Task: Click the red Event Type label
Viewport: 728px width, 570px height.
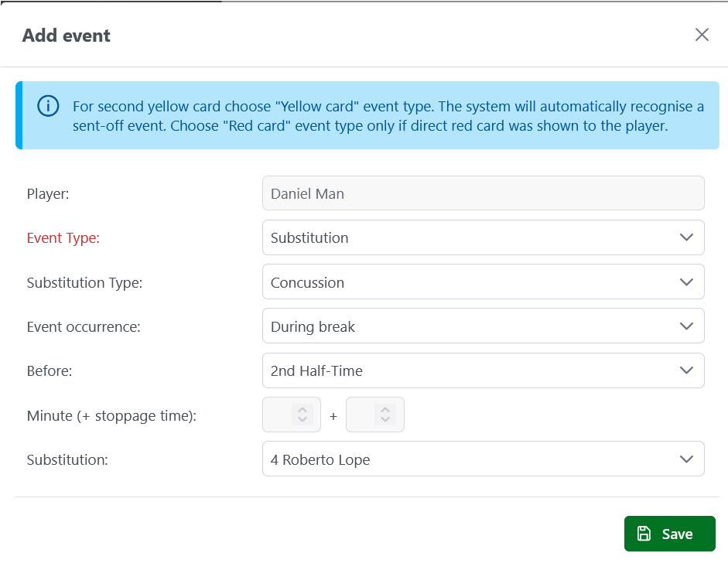Action: 63,238
